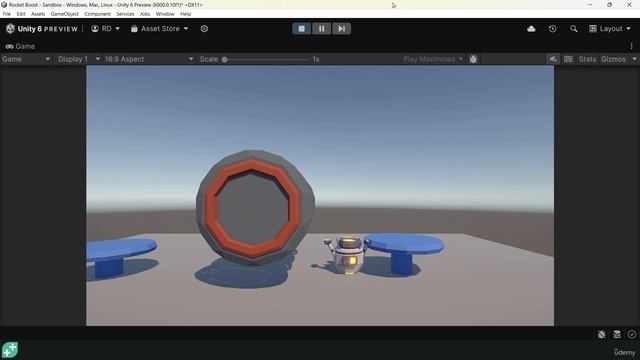Click the checkmark activity status icon

pyautogui.click(x=632, y=334)
